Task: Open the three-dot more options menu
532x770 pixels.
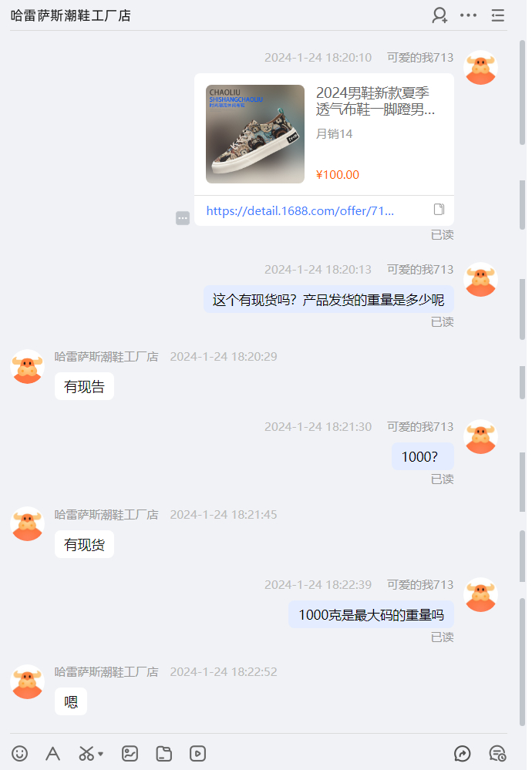Action: (468, 15)
